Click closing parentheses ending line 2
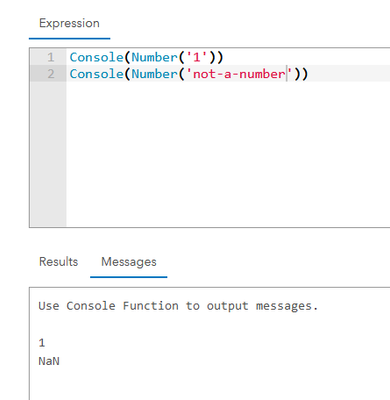Image resolution: width=390 pixels, height=400 pixels. tap(301, 74)
